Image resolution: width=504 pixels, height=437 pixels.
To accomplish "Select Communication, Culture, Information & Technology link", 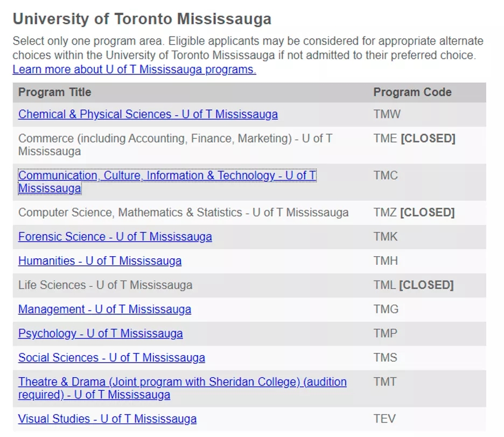I will pyautogui.click(x=167, y=182).
